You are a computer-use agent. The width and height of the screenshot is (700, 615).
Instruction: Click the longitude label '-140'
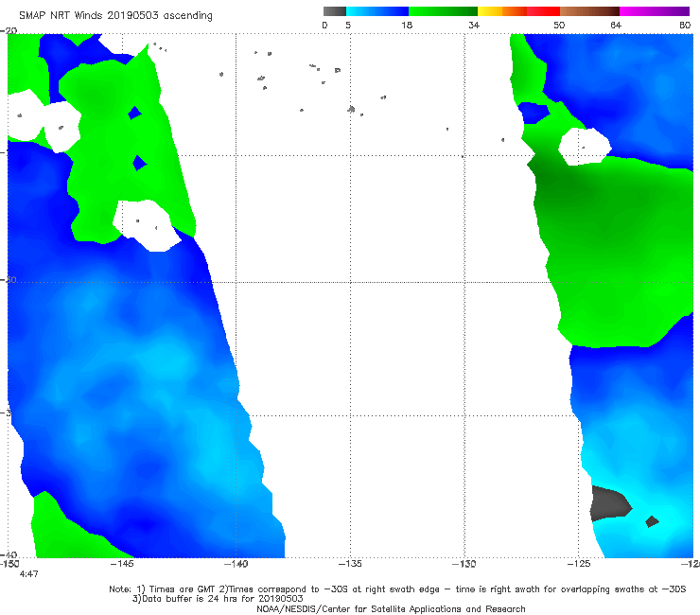pos(236,564)
